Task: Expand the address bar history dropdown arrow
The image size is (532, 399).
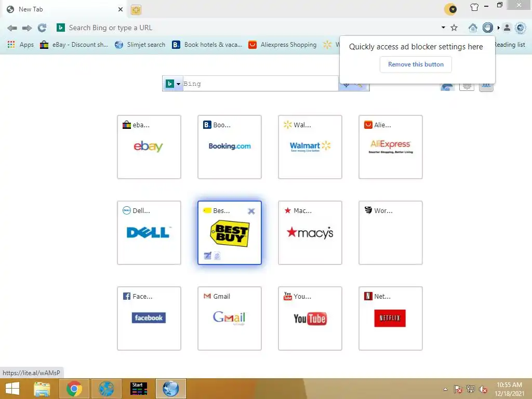Action: [x=443, y=28]
